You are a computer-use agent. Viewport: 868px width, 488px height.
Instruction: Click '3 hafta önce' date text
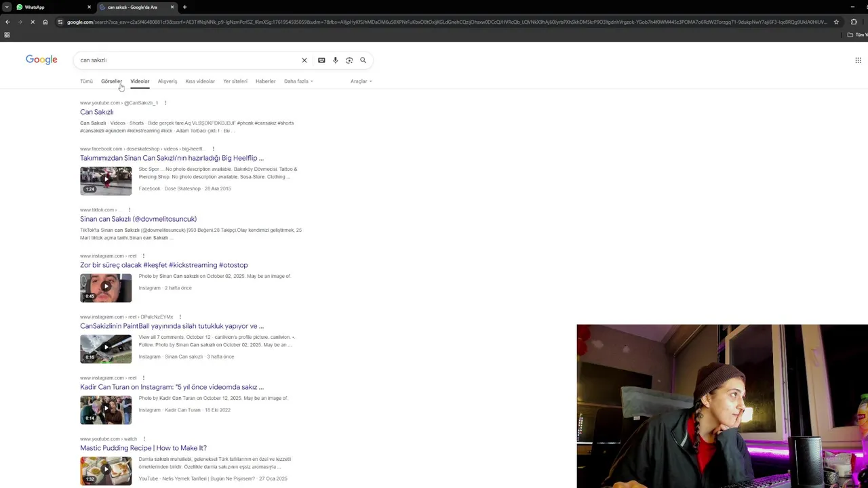(x=220, y=357)
